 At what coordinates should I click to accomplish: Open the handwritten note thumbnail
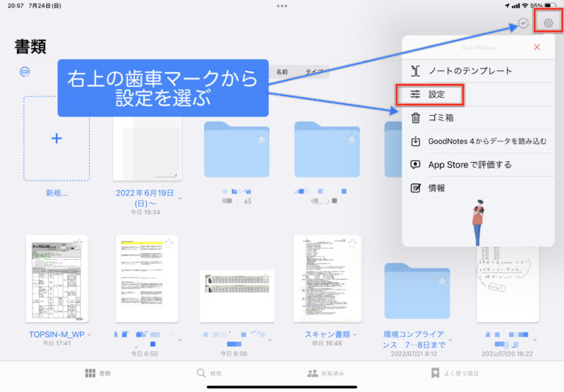pos(508,284)
